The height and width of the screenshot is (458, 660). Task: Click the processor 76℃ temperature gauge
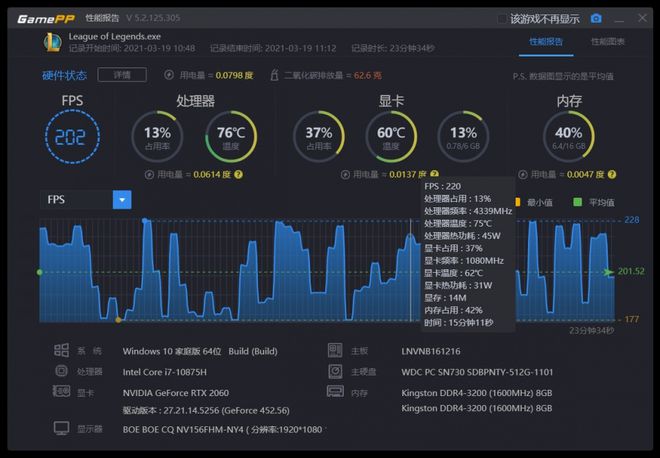point(231,137)
